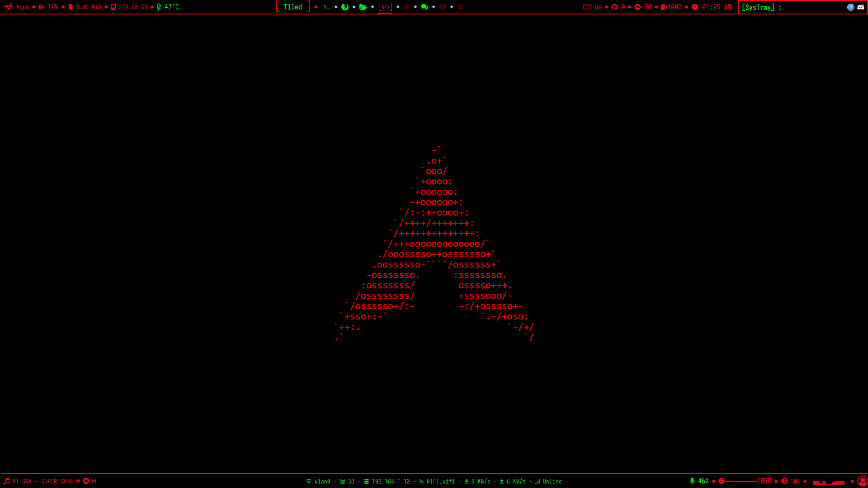Open the settings gear workspace
Screen dimensions: 868x488
461,7
